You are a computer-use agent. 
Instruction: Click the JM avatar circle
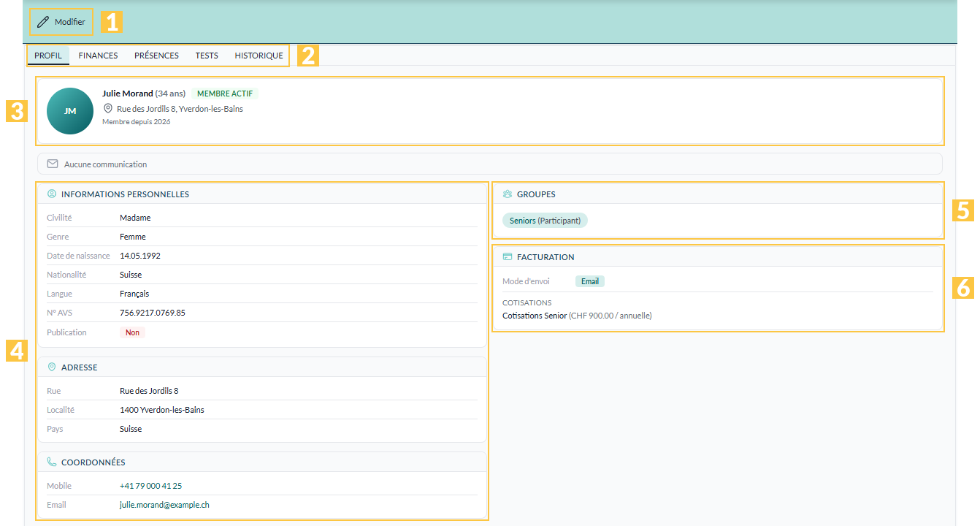pos(70,111)
